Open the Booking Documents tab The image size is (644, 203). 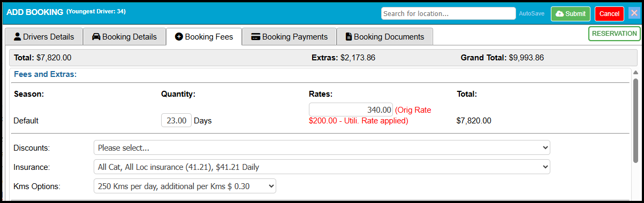point(385,37)
